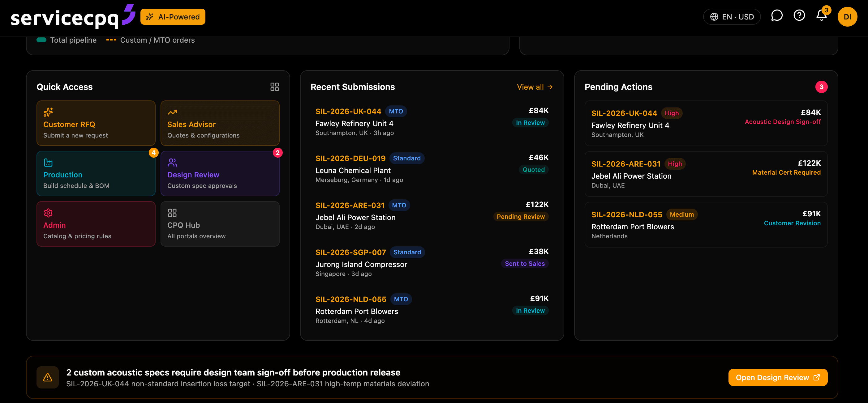
Task: Click the Quoted status badge
Action: (533, 170)
